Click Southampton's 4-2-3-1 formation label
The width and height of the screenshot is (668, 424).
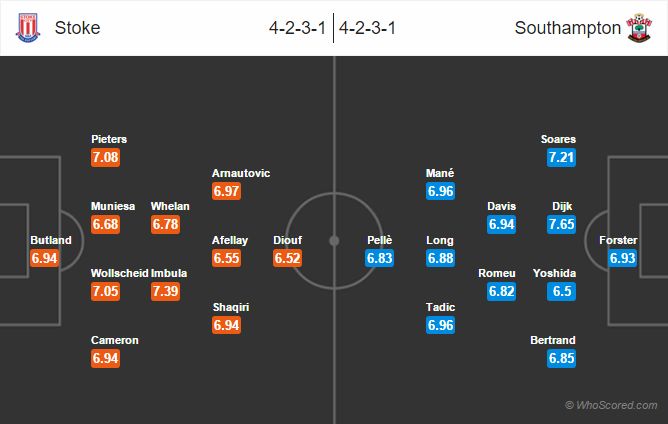pos(369,28)
